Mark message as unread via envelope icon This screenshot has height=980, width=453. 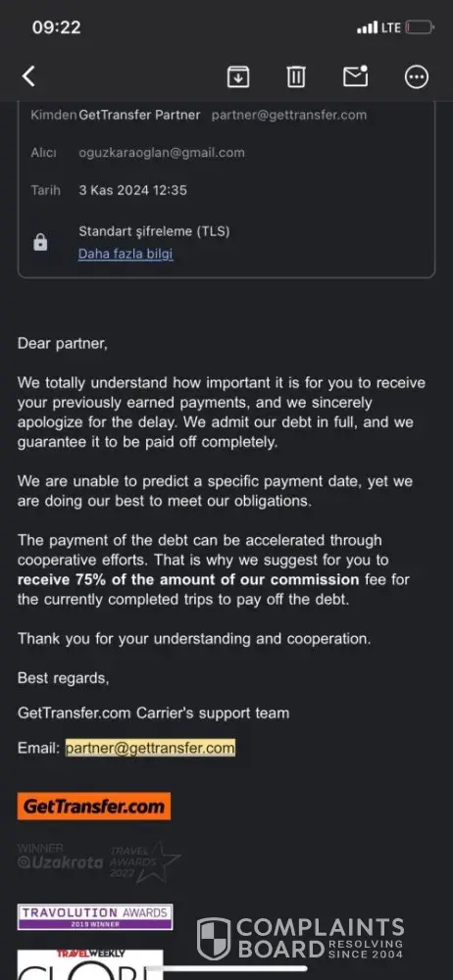tap(355, 75)
